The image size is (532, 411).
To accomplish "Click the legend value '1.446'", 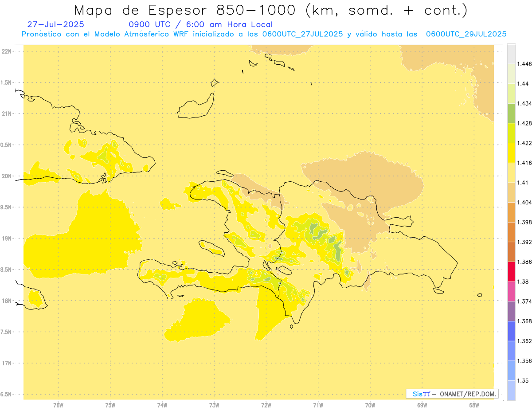I will point(524,64).
